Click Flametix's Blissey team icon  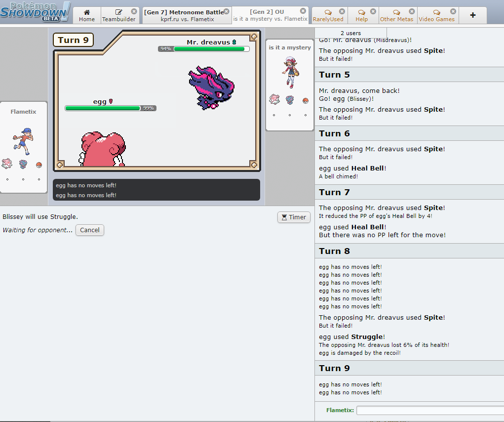7,164
